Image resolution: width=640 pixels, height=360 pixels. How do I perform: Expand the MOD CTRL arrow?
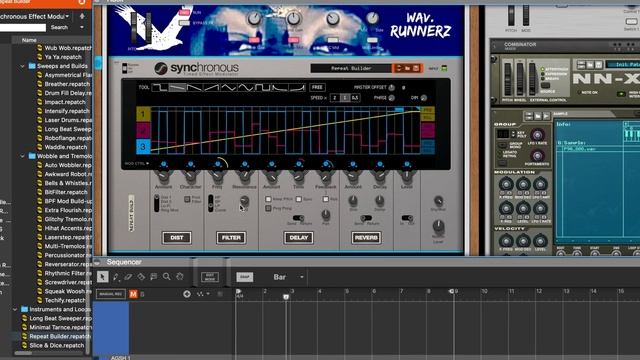147,163
